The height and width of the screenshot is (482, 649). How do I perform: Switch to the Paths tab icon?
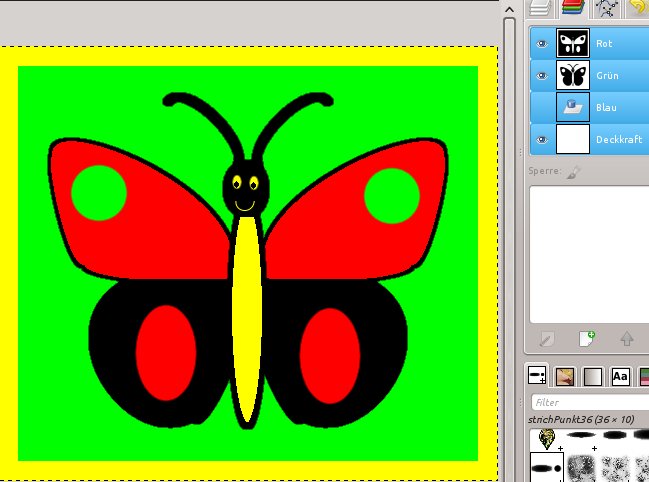click(x=606, y=7)
